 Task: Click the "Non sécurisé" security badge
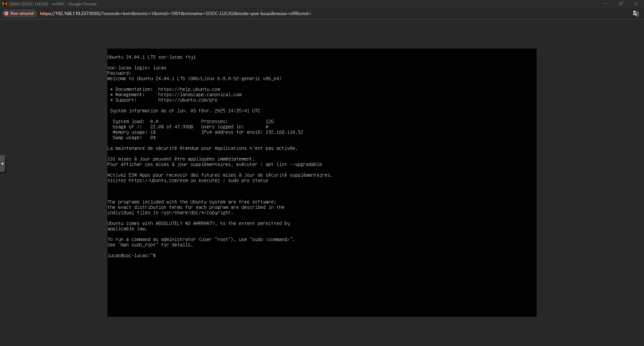point(19,13)
